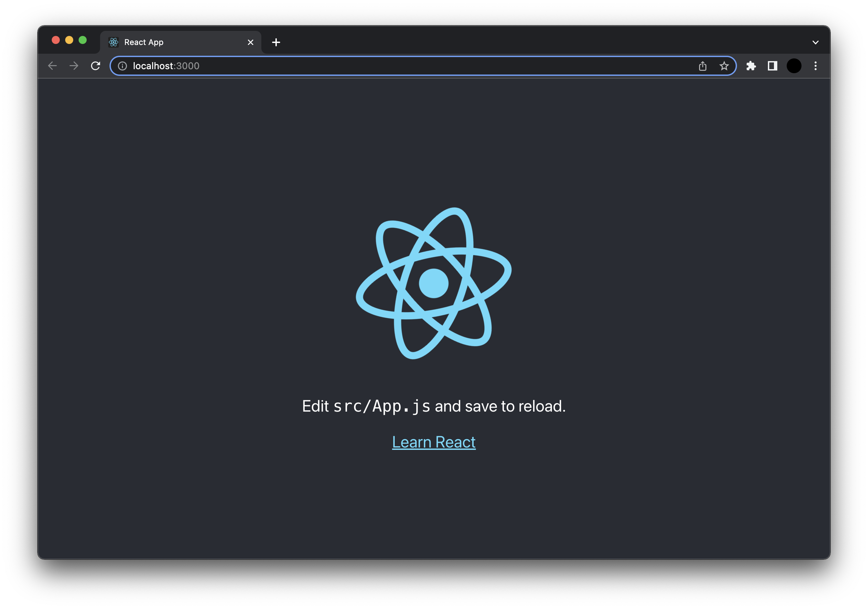Click the forward navigation arrow
This screenshot has width=868, height=609.
74,66
